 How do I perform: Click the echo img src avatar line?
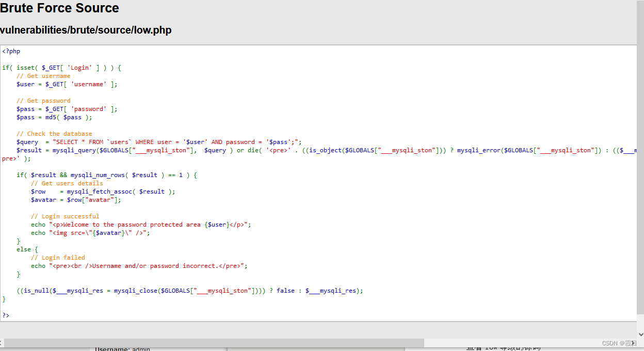pyautogui.click(x=90, y=233)
